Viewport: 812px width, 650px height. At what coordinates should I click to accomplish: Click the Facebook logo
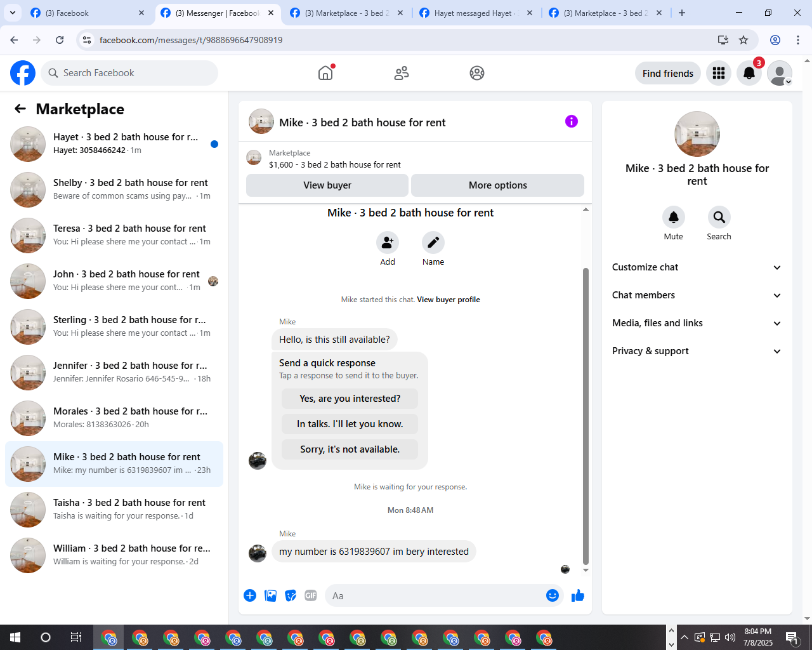[x=23, y=73]
